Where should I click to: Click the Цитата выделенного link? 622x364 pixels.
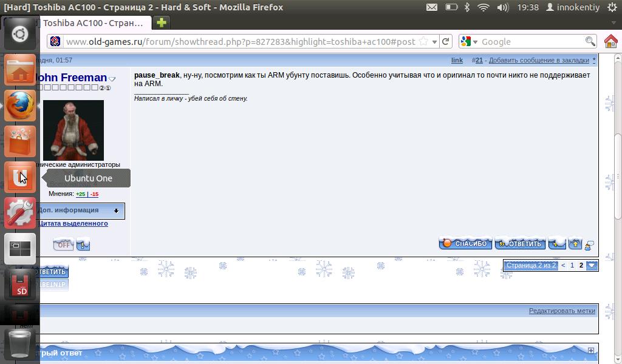coord(73,223)
